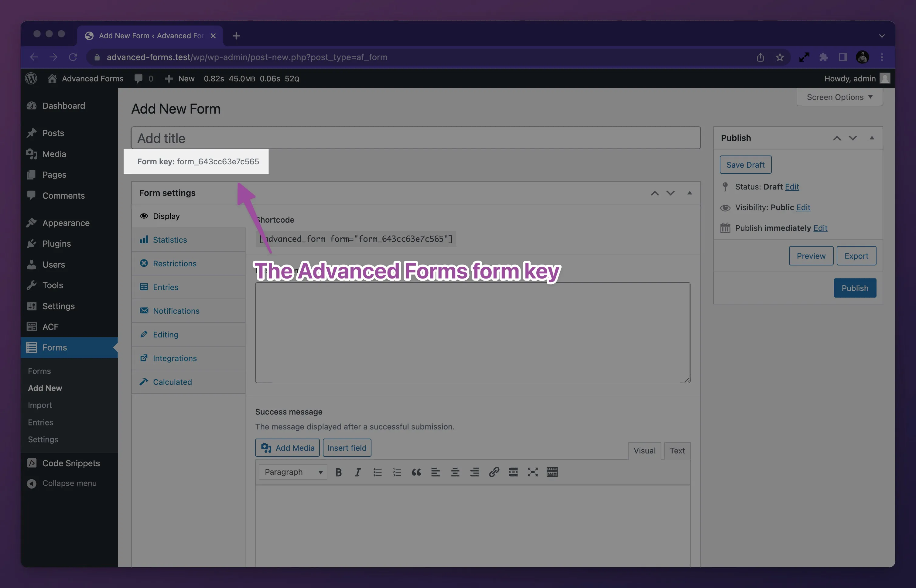Align text left in editor

tap(436, 472)
